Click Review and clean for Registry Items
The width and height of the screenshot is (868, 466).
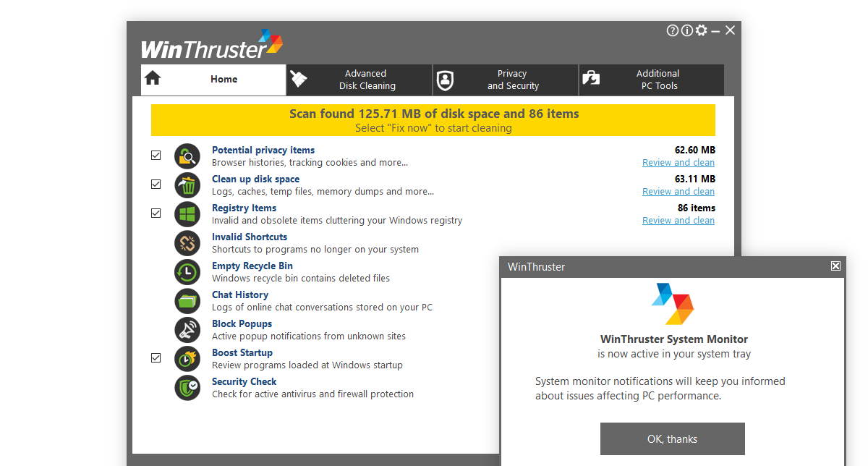point(678,221)
